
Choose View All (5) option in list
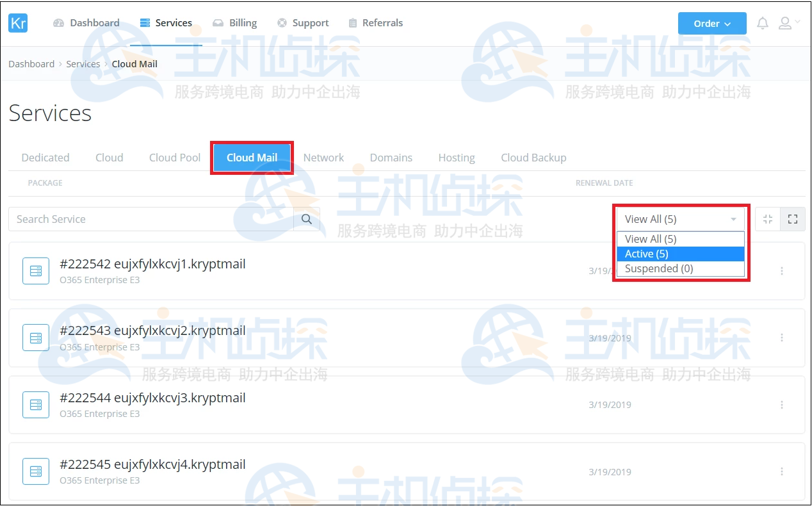tap(681, 239)
